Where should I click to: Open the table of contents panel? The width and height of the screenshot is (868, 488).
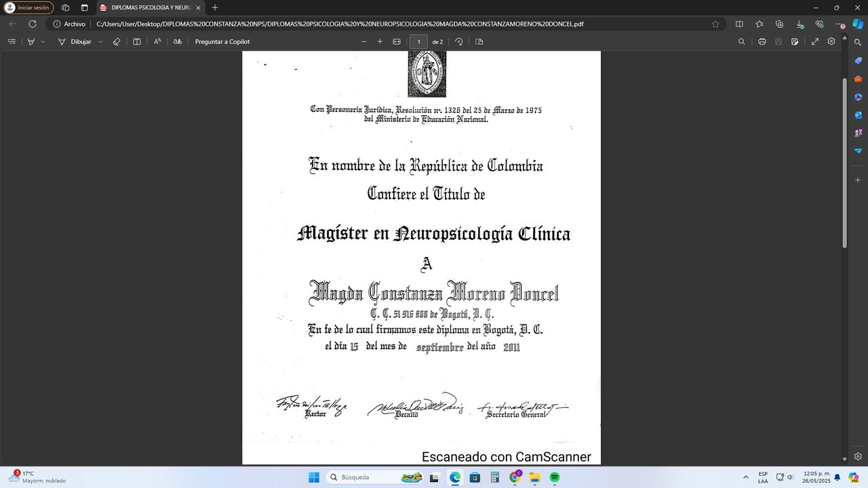tap(12, 41)
